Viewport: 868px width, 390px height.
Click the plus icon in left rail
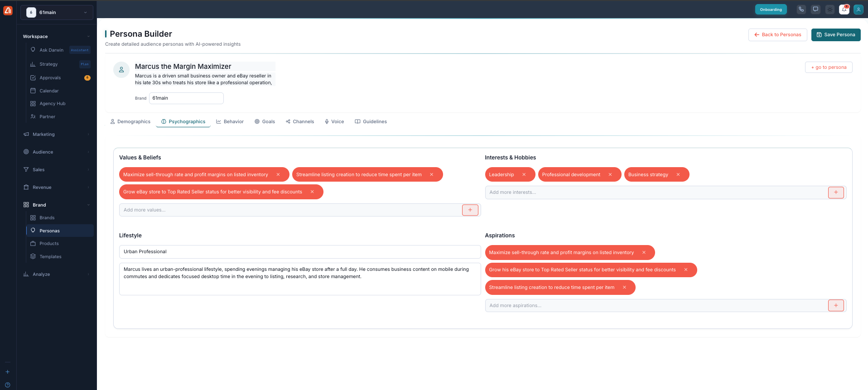pyautogui.click(x=8, y=372)
